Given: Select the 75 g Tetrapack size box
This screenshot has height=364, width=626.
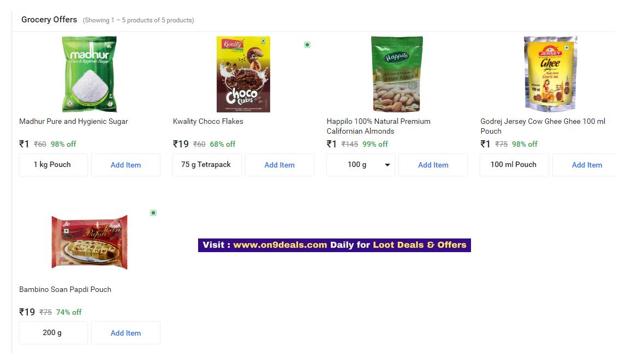Looking at the screenshot, I should pyautogui.click(x=207, y=165).
